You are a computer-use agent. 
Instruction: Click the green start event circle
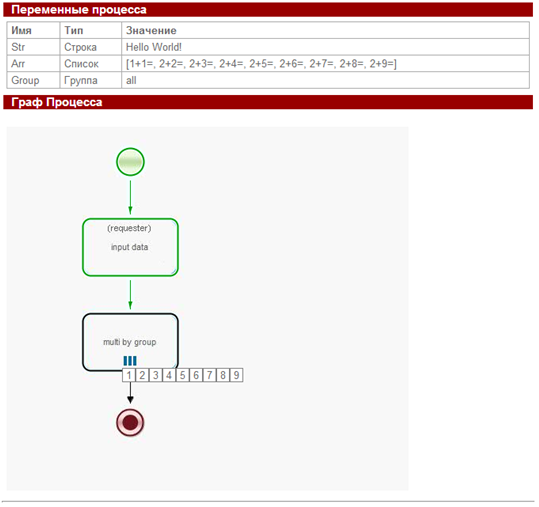(130, 162)
